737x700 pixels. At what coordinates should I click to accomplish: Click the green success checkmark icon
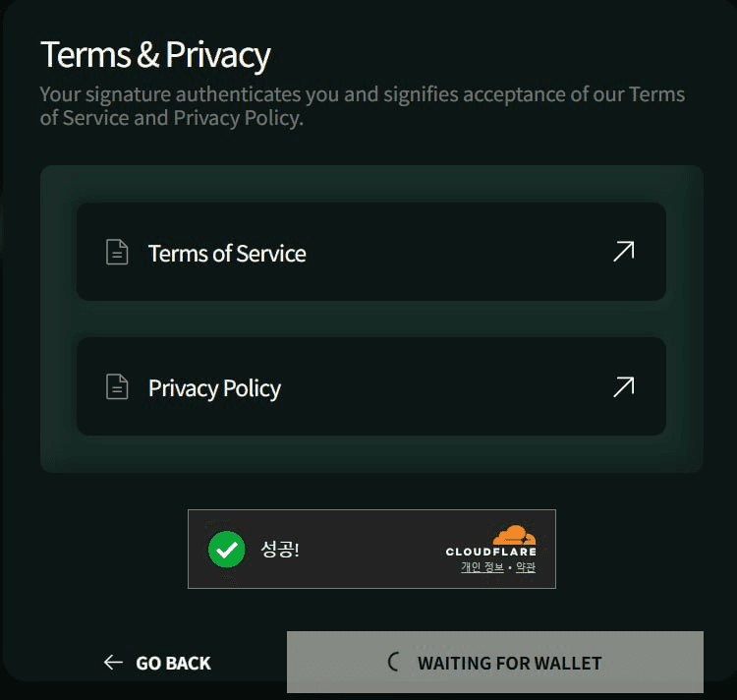click(x=227, y=550)
